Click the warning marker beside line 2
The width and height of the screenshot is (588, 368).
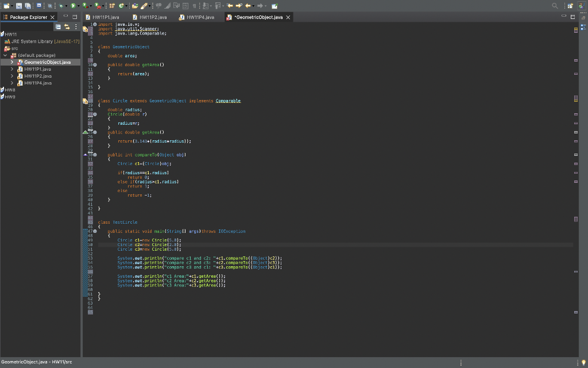pos(85,29)
